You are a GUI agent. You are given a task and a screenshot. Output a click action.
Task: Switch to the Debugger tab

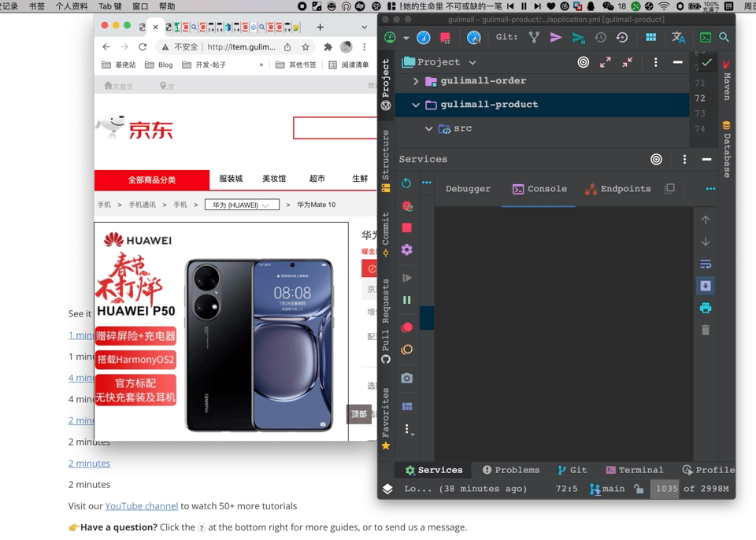pos(468,189)
